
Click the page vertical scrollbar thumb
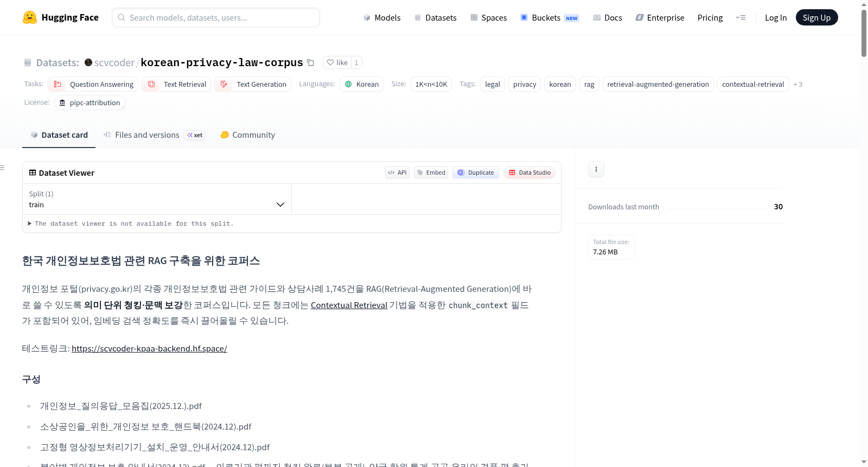(x=864, y=33)
